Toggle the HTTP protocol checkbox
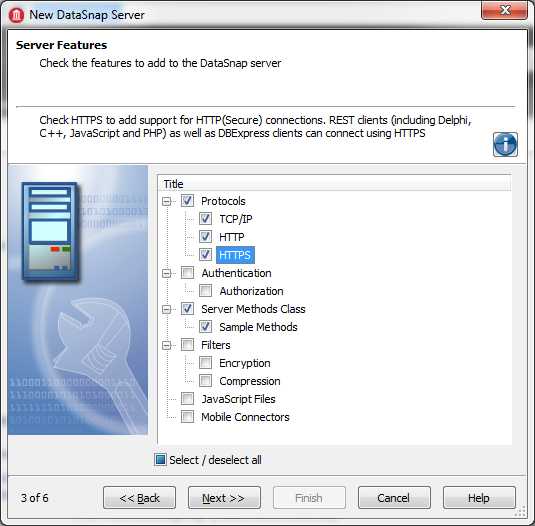Viewport: 535px width, 526px height. pyautogui.click(x=205, y=237)
